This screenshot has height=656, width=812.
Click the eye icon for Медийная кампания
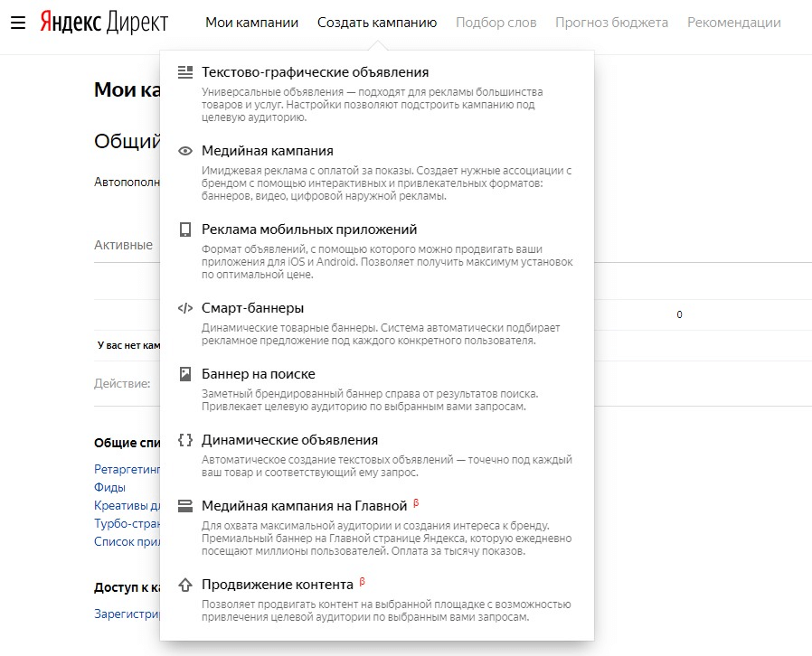click(184, 151)
